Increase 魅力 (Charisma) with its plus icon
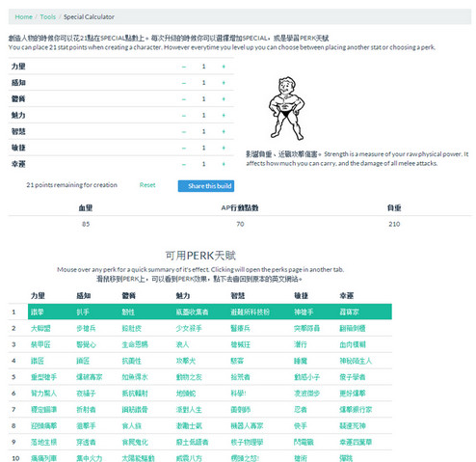This screenshot has width=476, height=462. pyautogui.click(x=224, y=116)
